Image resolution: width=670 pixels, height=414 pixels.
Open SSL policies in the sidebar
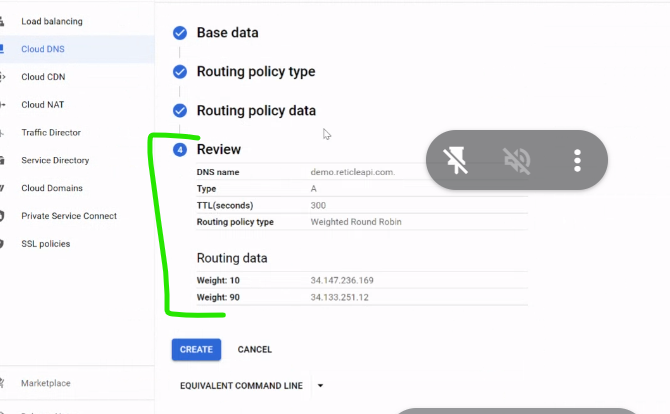(x=46, y=244)
